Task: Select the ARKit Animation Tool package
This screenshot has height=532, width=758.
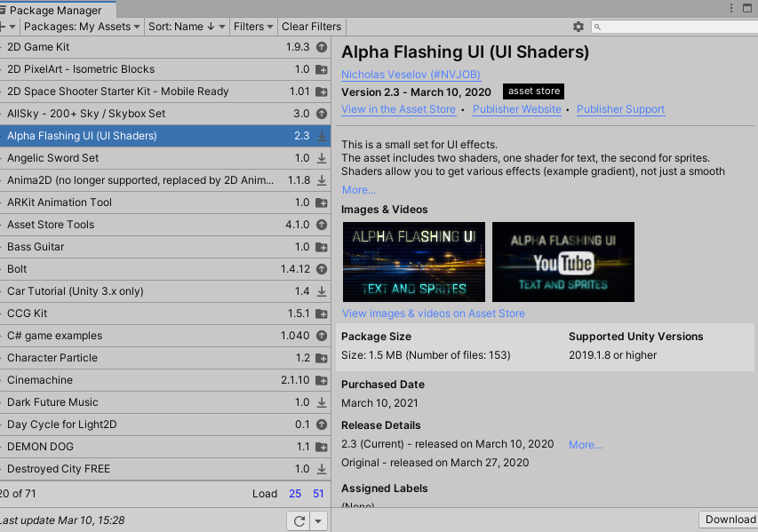Action: [165, 202]
